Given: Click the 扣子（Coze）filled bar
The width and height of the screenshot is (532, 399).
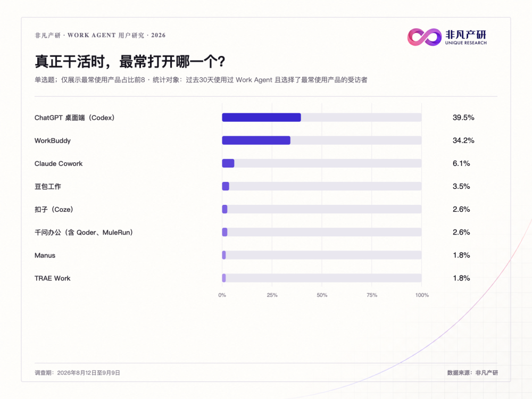Looking at the screenshot, I should coord(225,209).
